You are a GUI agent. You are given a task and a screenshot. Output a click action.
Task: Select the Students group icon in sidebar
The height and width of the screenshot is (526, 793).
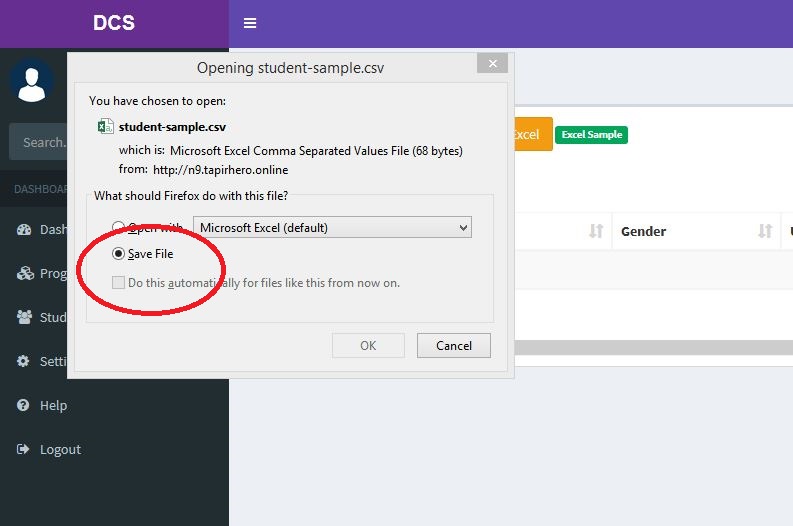click(24, 317)
